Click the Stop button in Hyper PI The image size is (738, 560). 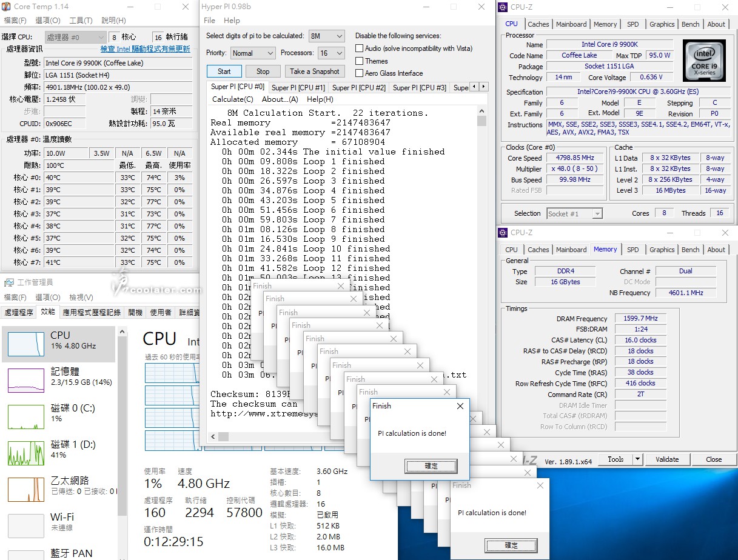(x=263, y=72)
